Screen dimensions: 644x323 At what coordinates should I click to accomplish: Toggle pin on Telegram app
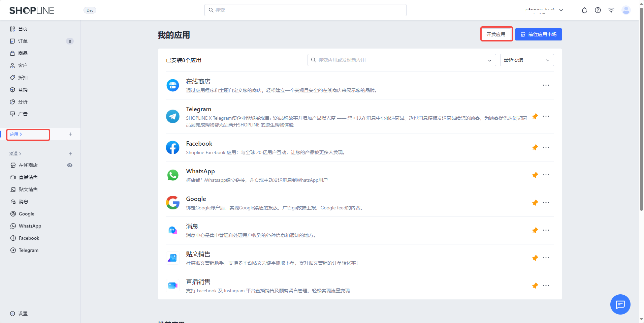tap(535, 117)
